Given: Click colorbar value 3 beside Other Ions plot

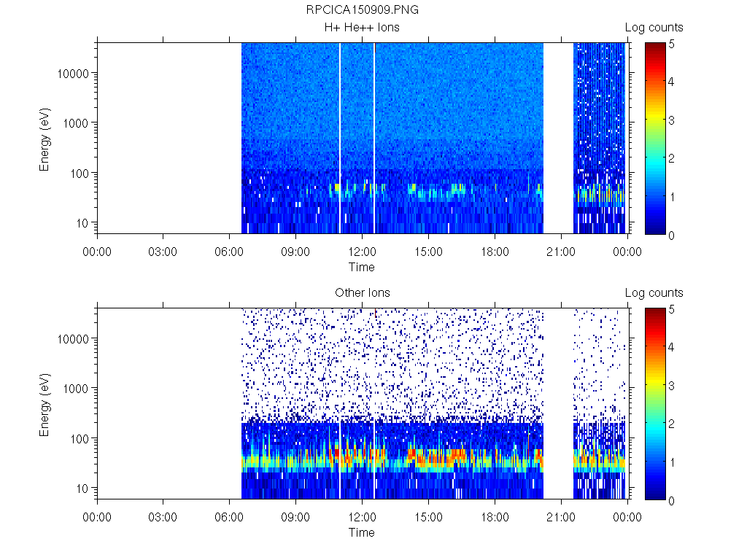Looking at the screenshot, I should (671, 386).
